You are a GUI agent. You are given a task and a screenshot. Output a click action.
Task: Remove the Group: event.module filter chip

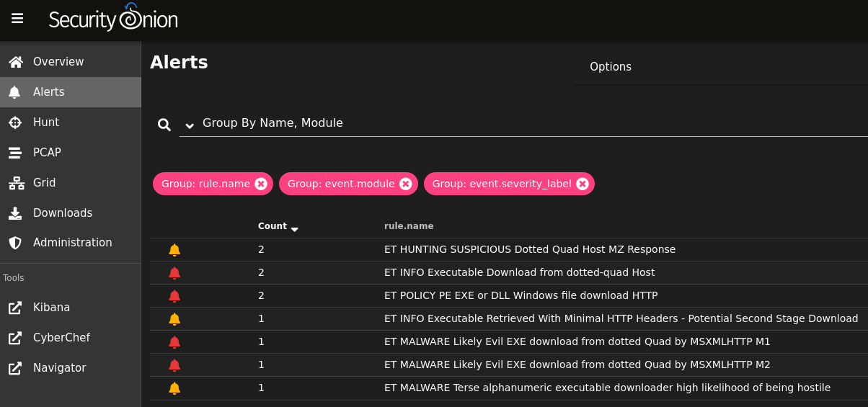pyautogui.click(x=406, y=184)
